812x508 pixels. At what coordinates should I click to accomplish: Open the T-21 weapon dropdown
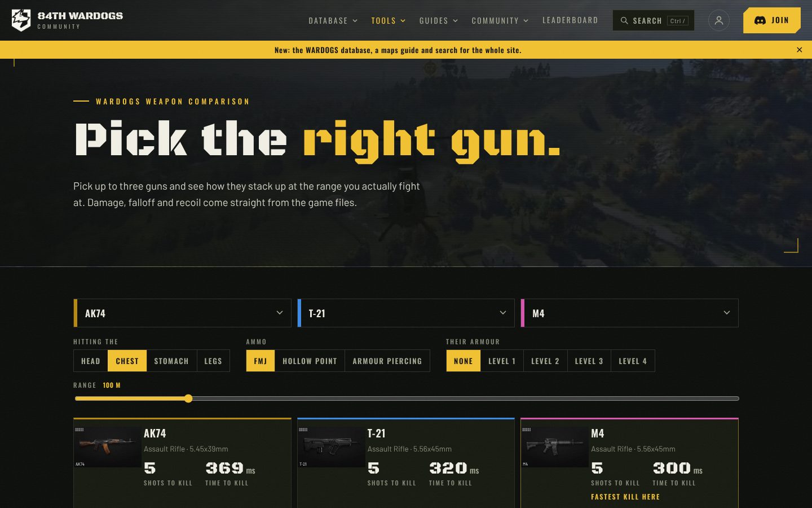406,313
